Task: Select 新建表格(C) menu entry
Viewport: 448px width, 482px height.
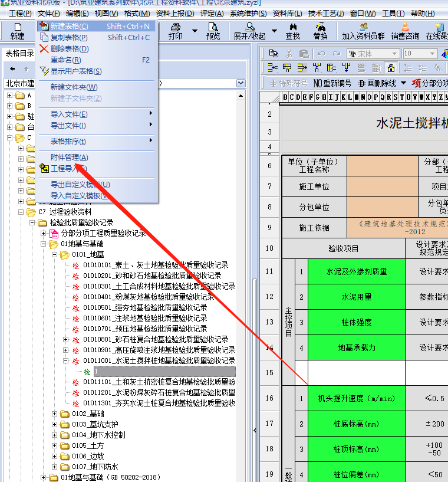Action: pyautogui.click(x=95, y=27)
